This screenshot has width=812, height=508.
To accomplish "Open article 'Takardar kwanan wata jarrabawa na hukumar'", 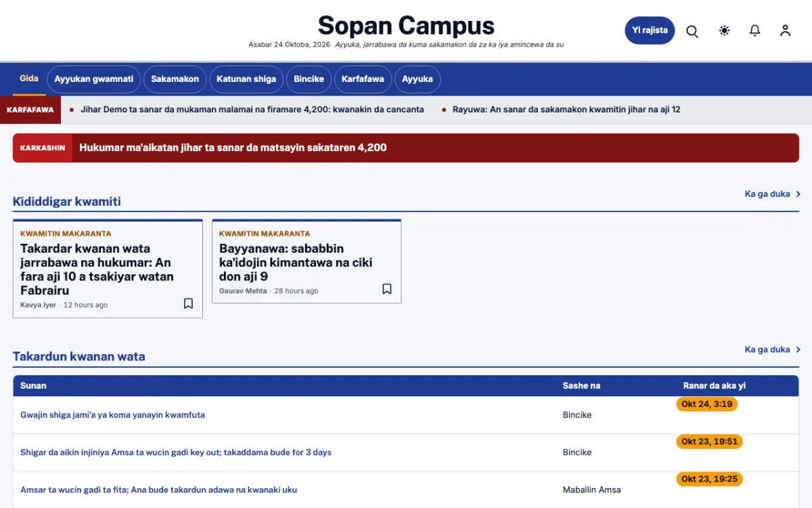I will tap(97, 270).
